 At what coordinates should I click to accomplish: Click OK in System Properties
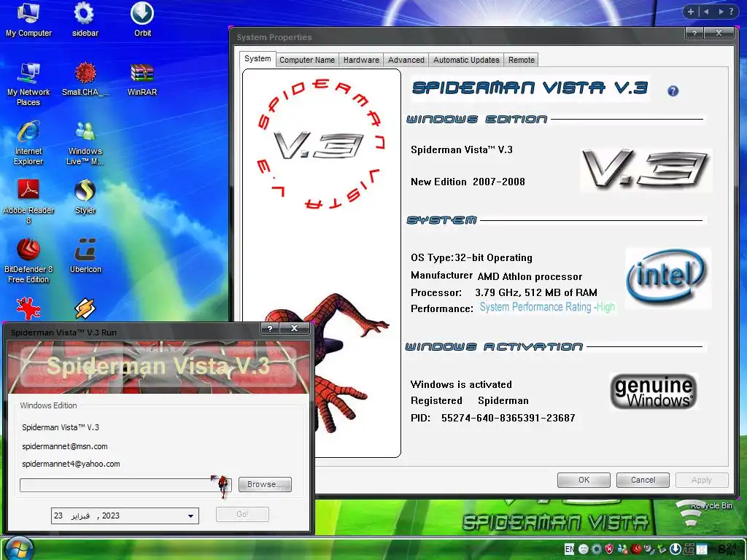click(x=584, y=480)
